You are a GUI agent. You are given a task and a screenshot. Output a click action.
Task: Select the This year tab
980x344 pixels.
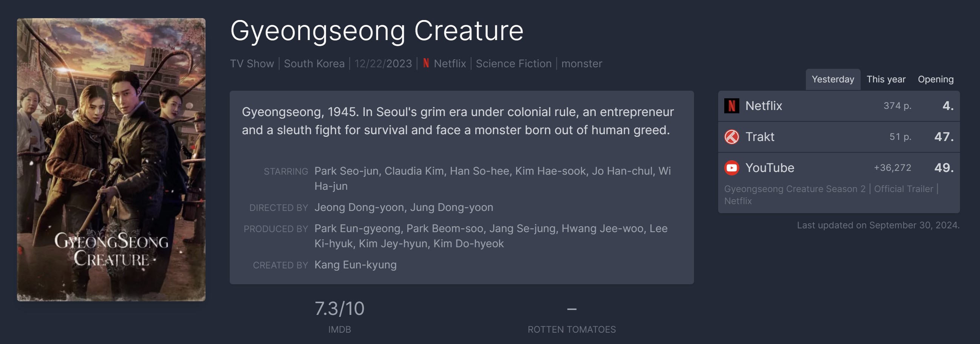point(886,79)
